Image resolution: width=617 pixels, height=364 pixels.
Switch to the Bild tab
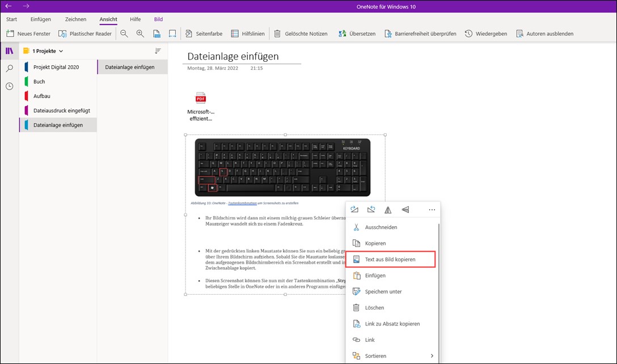pos(158,19)
